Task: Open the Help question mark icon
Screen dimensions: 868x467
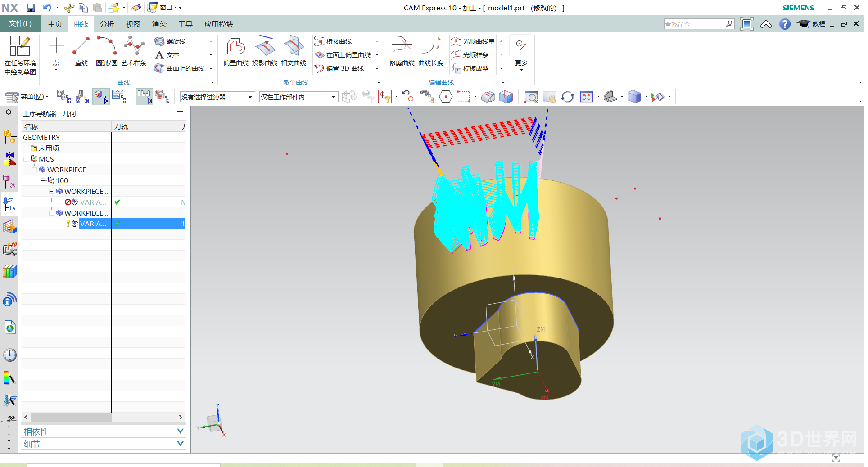Action: coord(785,24)
